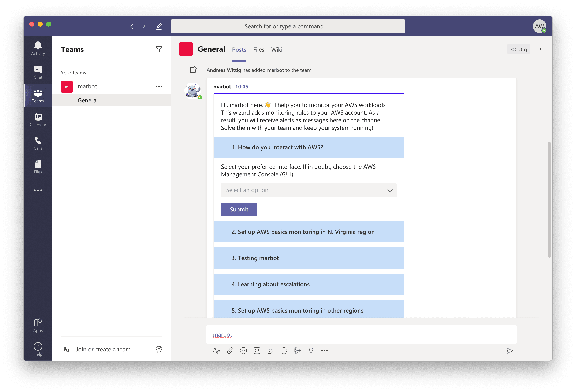Open the GIF picker
Screen dimensions: 576x392
(257, 350)
